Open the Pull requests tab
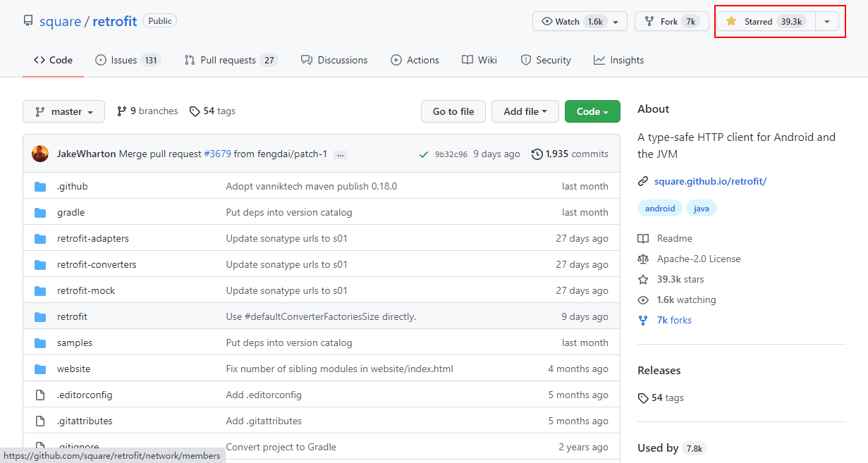 click(231, 61)
